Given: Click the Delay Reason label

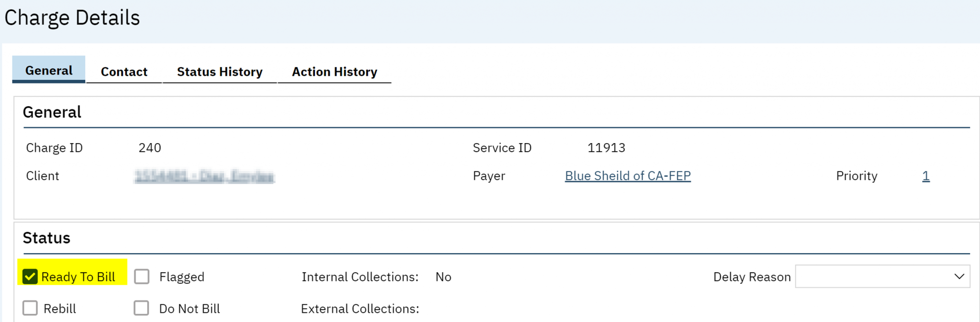Looking at the screenshot, I should [752, 277].
